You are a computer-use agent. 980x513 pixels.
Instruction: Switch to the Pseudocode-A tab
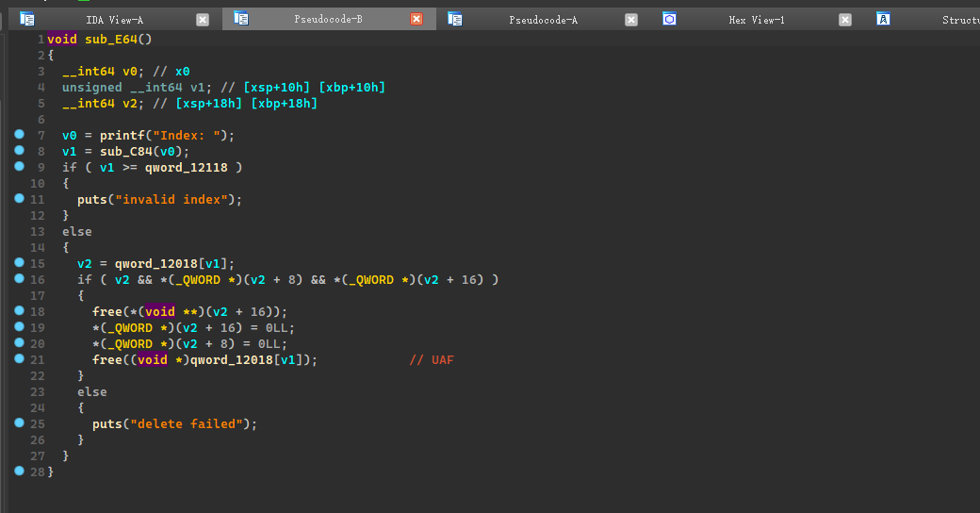pos(543,20)
